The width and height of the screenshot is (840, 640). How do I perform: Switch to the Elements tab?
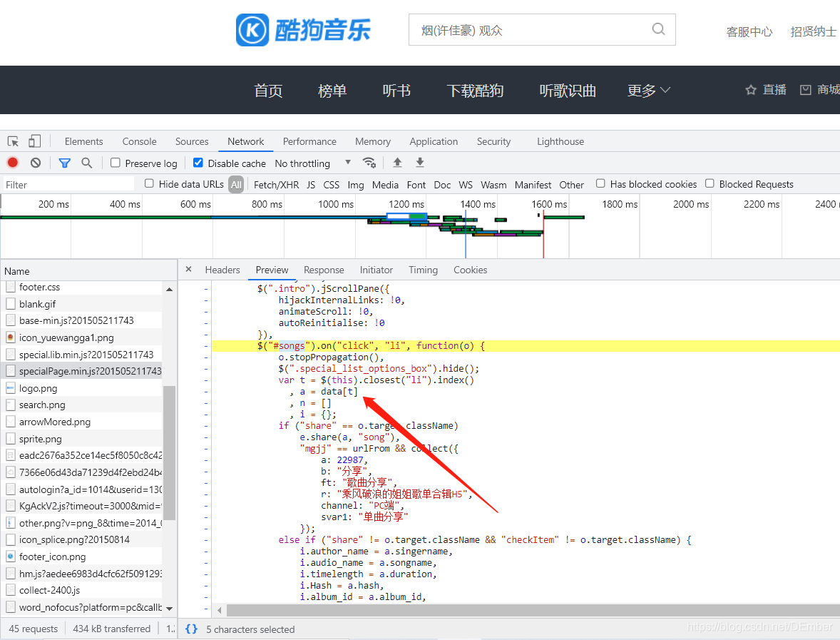(x=83, y=141)
